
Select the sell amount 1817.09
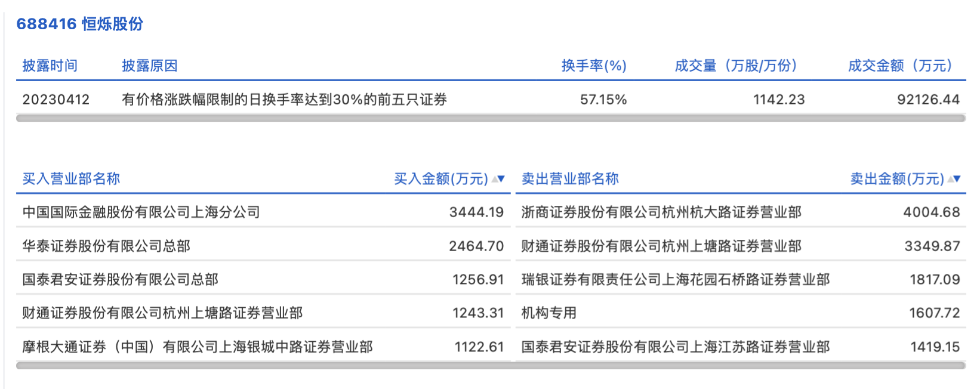pyautogui.click(x=935, y=279)
